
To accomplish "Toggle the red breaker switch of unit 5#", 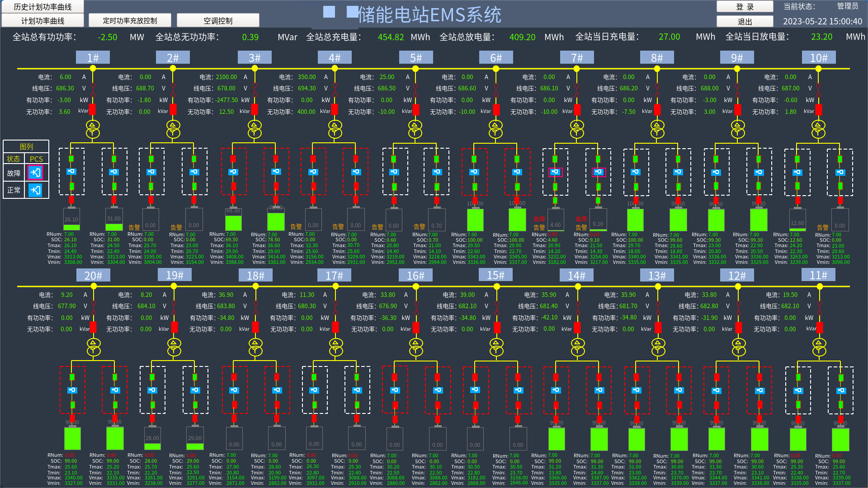I will (x=416, y=110).
